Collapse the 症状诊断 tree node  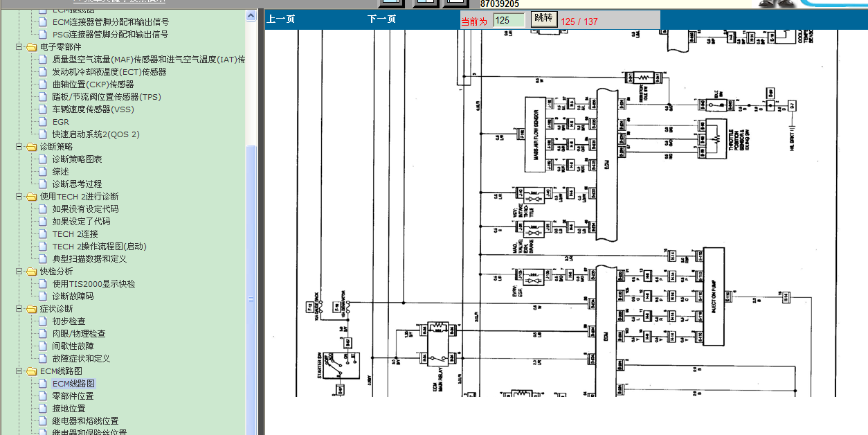19,309
